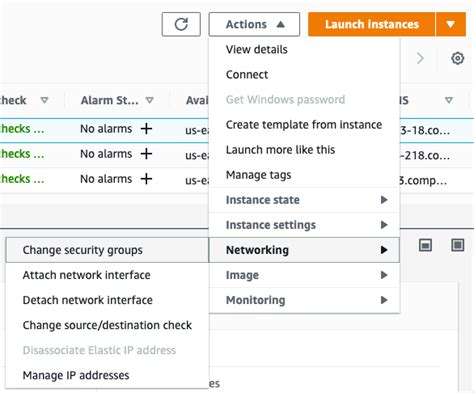Image resolution: width=474 pixels, height=393 pixels.
Task: Choose Connect in Actions menu
Action: click(x=304, y=74)
